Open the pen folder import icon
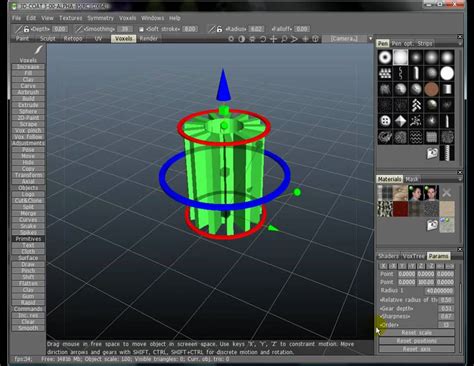 pyautogui.click(x=432, y=153)
